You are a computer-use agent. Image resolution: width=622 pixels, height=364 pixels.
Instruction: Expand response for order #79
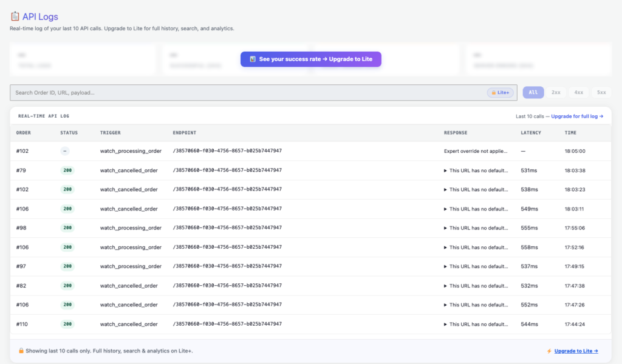[x=445, y=170]
